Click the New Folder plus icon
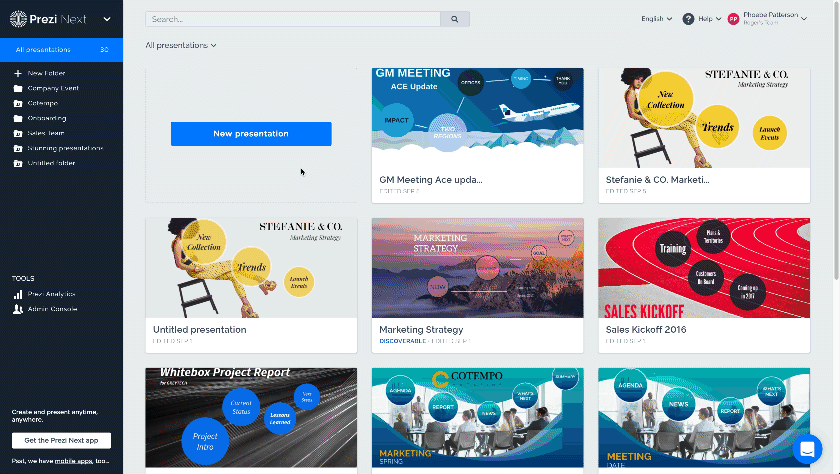This screenshot has height=474, width=840. 18,73
